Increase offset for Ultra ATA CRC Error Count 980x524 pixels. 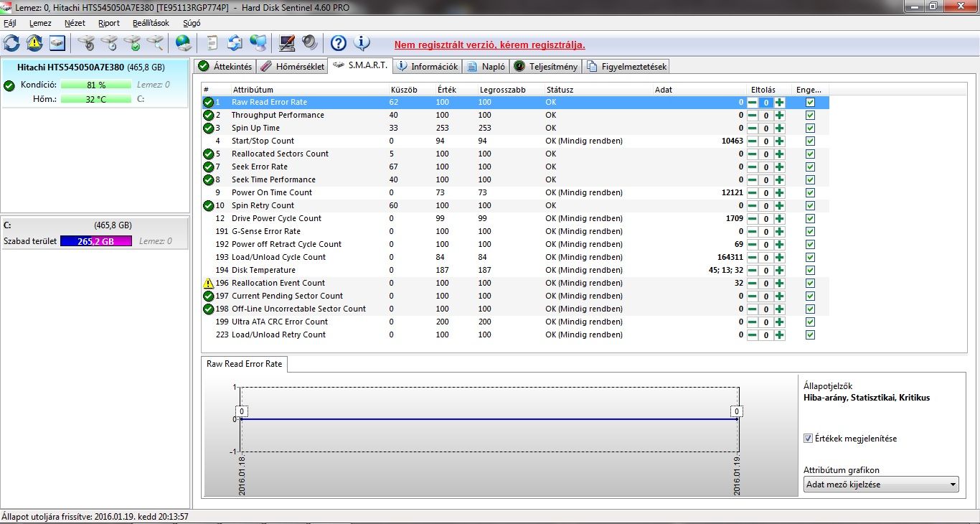tap(780, 322)
